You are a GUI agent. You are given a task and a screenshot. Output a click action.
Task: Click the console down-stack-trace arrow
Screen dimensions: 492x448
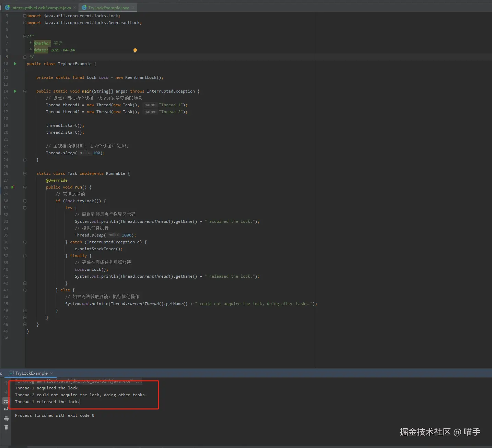tap(6, 392)
